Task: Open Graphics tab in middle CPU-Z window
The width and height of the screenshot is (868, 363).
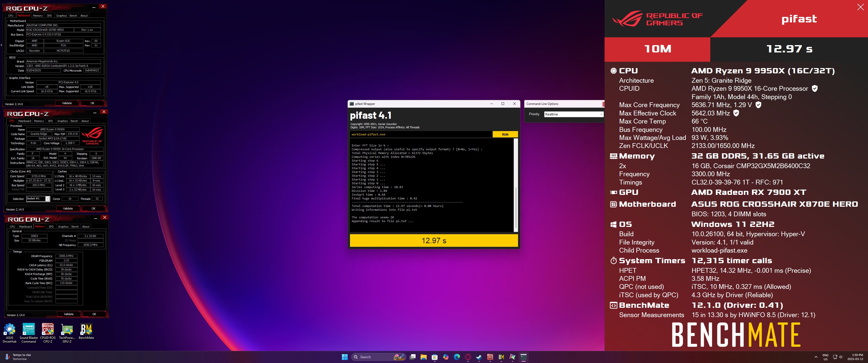Action: tap(62, 121)
